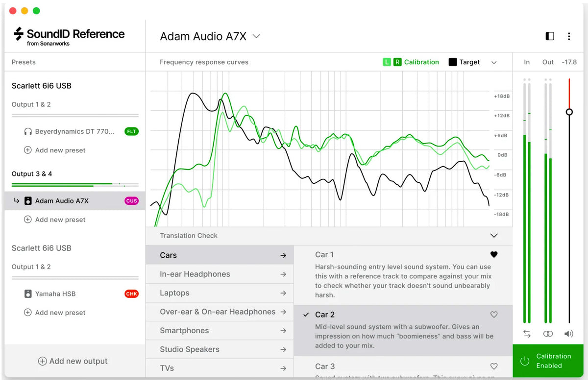588x392 pixels.
Task: Open the Studio Speakers category
Action: [220, 349]
